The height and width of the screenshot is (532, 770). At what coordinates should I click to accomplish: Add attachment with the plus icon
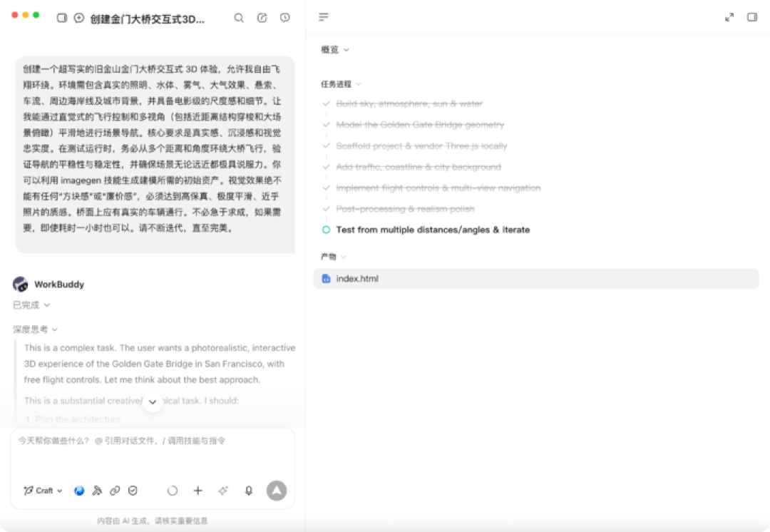tap(198, 490)
